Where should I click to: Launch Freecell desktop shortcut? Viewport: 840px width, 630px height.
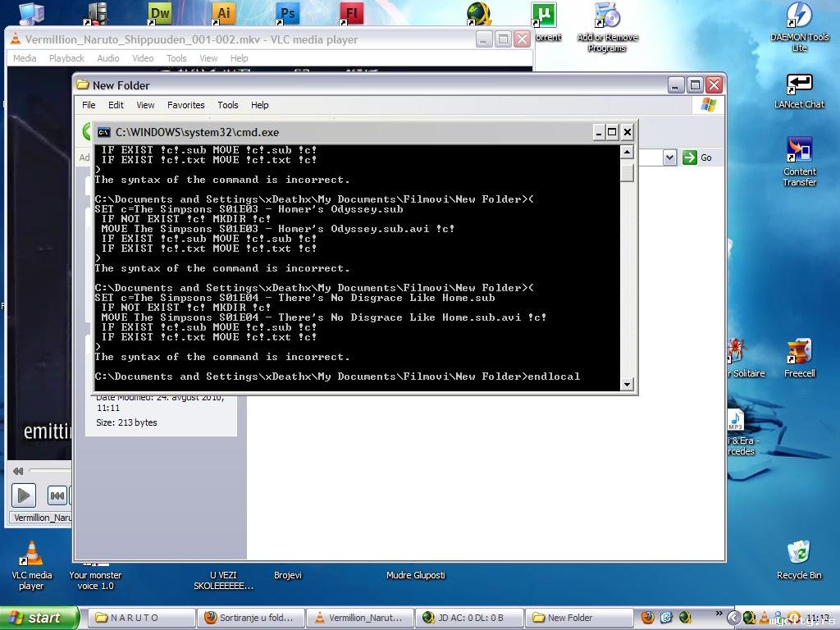(799, 358)
